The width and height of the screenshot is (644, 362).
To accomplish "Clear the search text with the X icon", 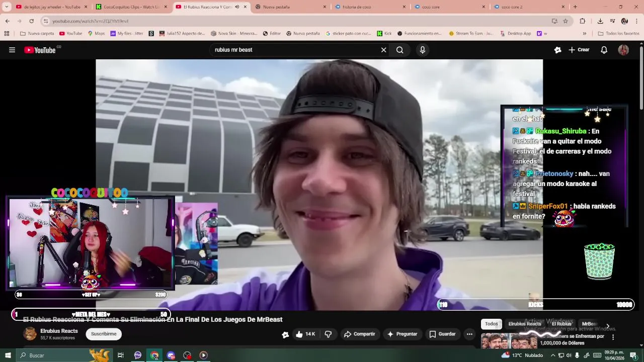I will (x=383, y=50).
